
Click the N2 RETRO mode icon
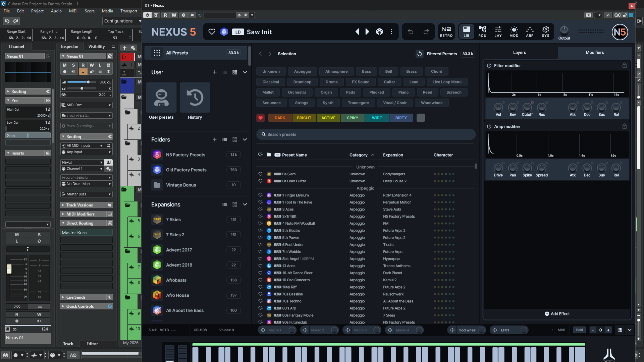click(446, 32)
